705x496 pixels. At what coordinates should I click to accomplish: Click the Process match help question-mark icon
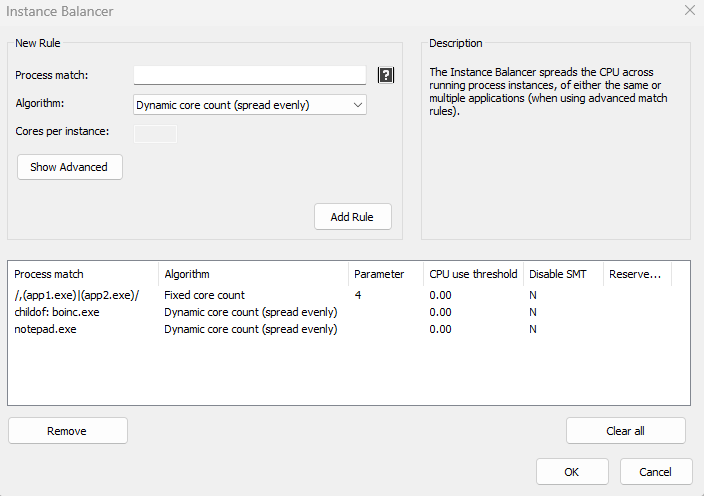385,75
